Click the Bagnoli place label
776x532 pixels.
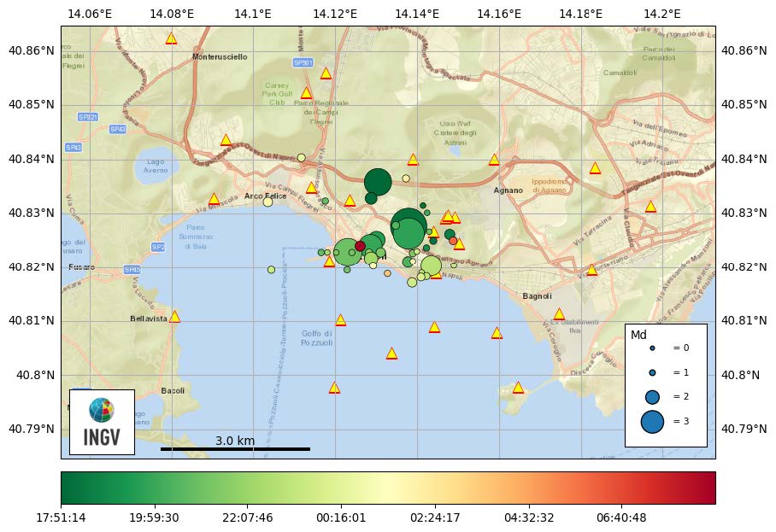tap(538, 296)
